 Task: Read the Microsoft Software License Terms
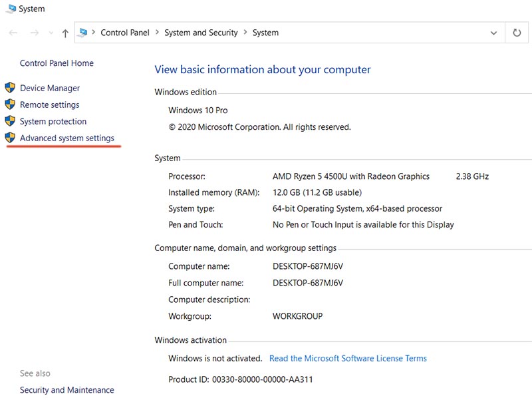[x=348, y=359]
